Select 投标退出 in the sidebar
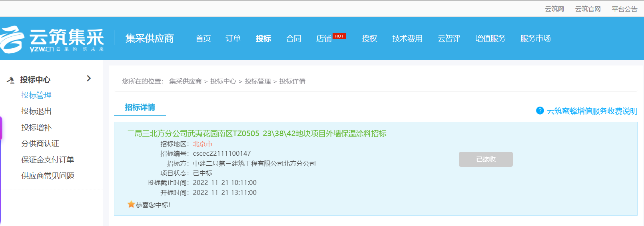This screenshot has height=226, width=644. (36, 111)
